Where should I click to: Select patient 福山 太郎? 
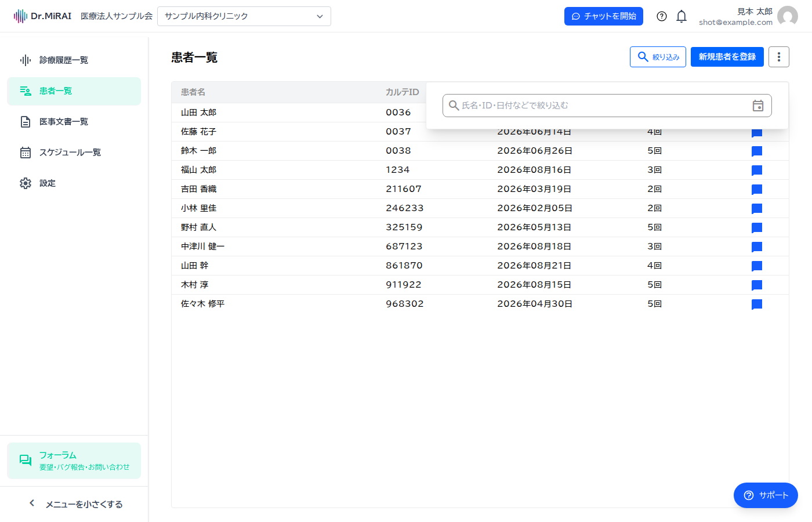tap(198, 170)
